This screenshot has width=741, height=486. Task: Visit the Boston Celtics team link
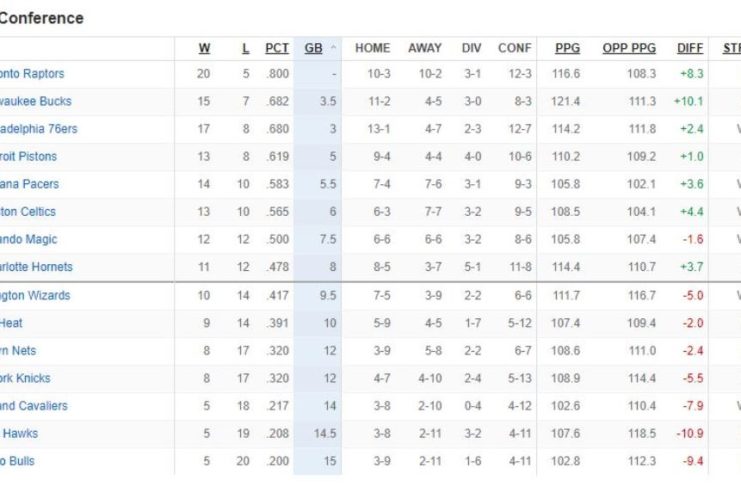click(28, 212)
